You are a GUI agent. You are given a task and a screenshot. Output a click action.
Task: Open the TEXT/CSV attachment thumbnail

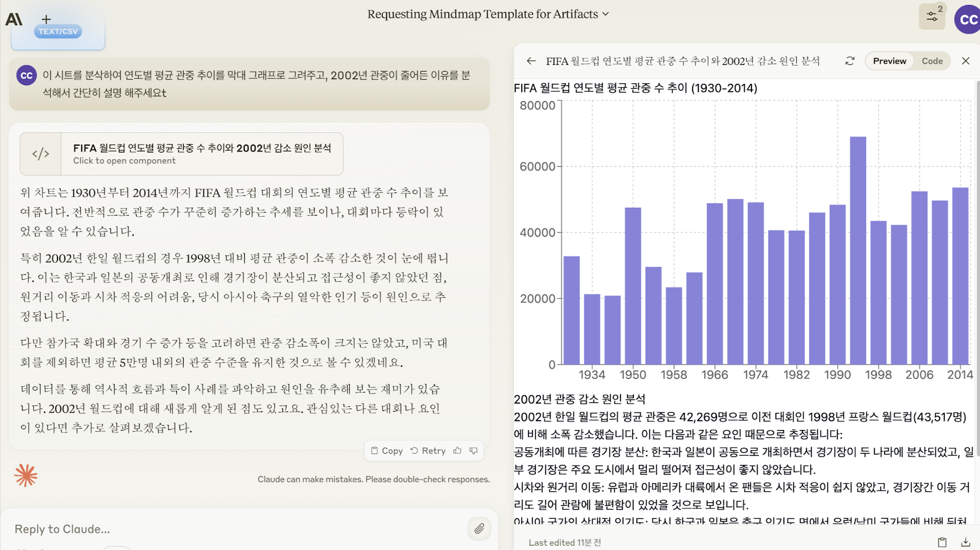tap(58, 31)
